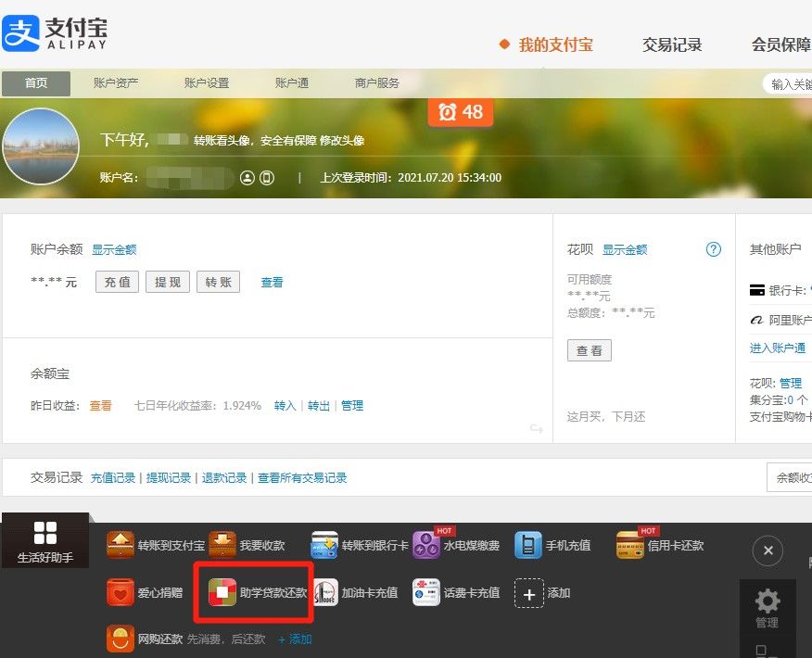Open 转账到支付宝 service icon
Screen dimensions: 812x658
pyautogui.click(x=121, y=545)
